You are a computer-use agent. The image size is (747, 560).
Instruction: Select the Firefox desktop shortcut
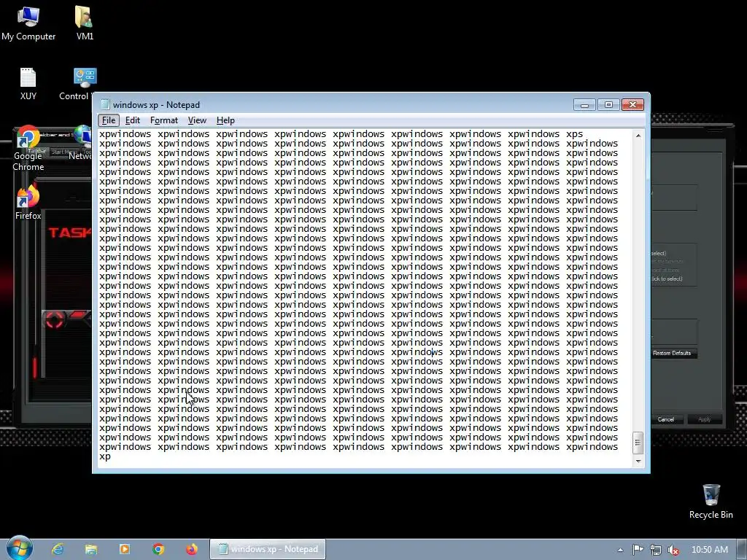(28, 203)
